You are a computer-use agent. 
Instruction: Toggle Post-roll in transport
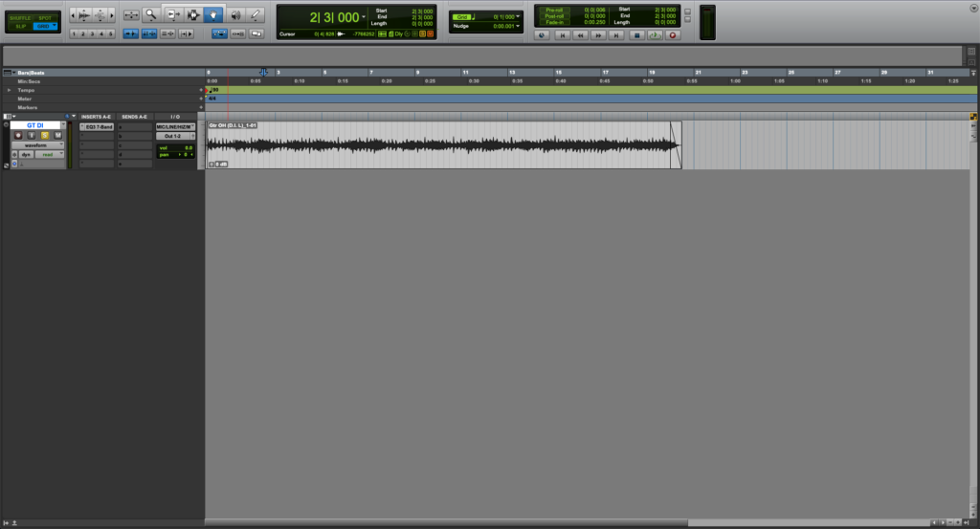[554, 16]
